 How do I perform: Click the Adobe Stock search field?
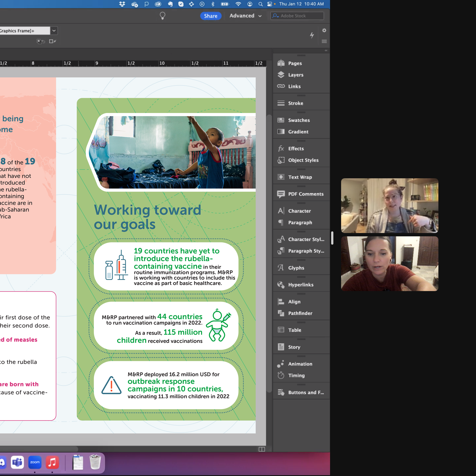point(297,16)
